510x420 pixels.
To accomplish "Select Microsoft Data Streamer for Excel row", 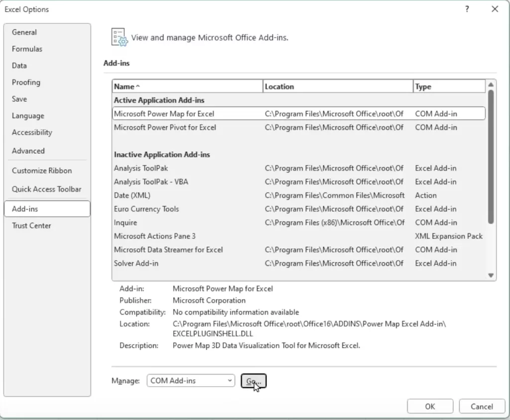I will click(299, 250).
